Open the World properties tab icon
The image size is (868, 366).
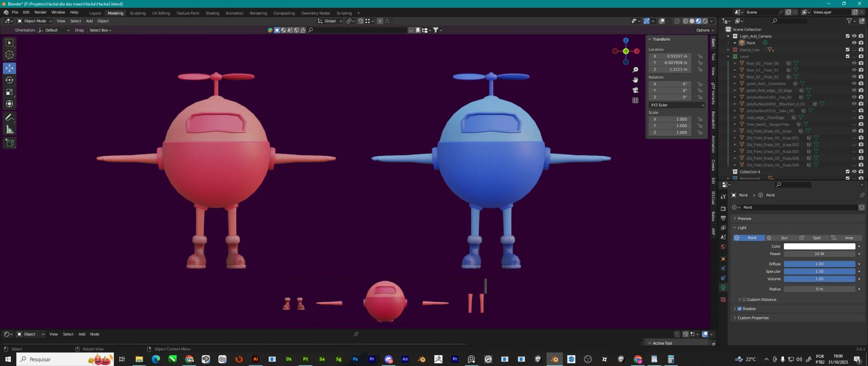(x=723, y=247)
